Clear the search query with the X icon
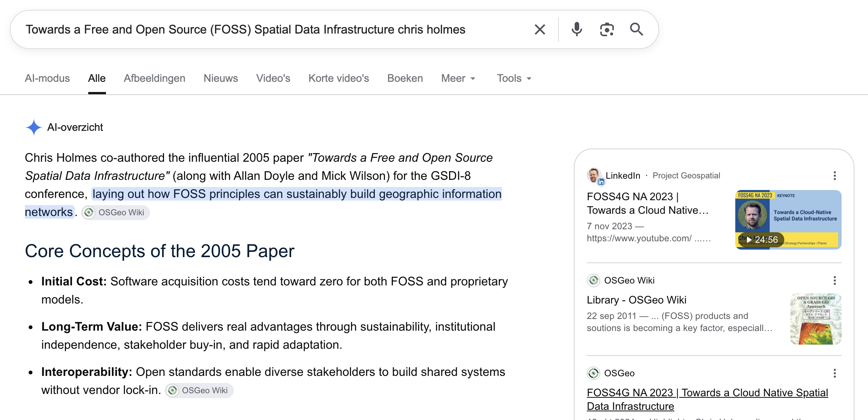The width and height of the screenshot is (868, 420). coord(540,29)
